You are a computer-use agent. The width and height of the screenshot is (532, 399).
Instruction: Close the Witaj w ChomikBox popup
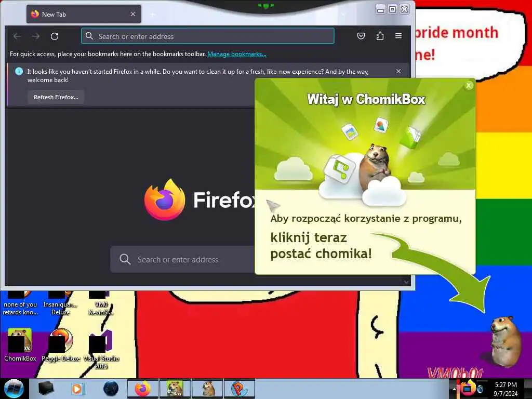(469, 86)
